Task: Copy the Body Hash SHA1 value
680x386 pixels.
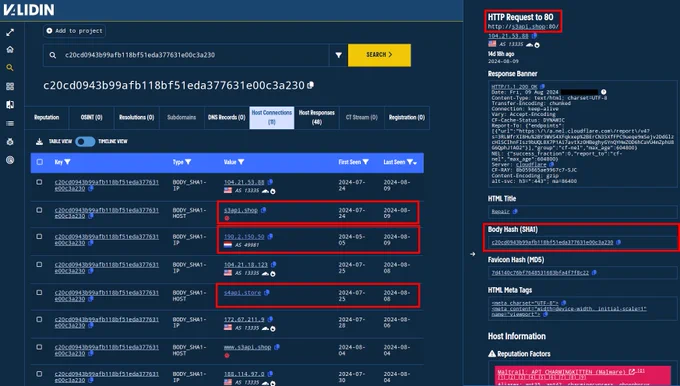Action: click(x=618, y=242)
